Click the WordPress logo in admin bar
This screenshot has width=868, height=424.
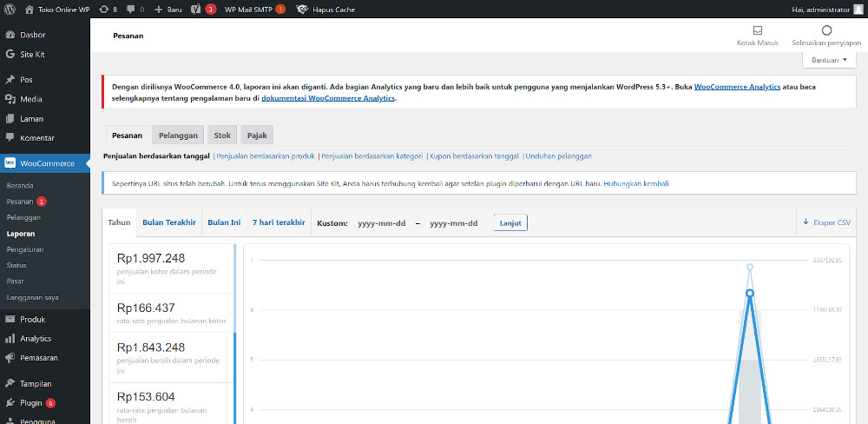click(11, 9)
